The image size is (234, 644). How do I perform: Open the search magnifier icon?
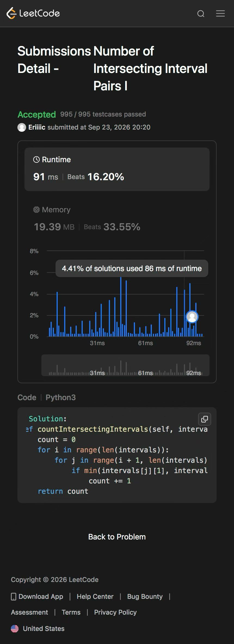pos(201,14)
